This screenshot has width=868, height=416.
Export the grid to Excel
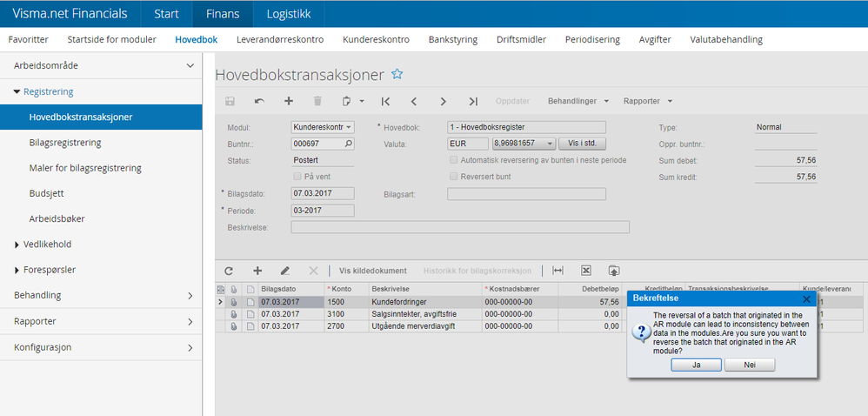[586, 271]
